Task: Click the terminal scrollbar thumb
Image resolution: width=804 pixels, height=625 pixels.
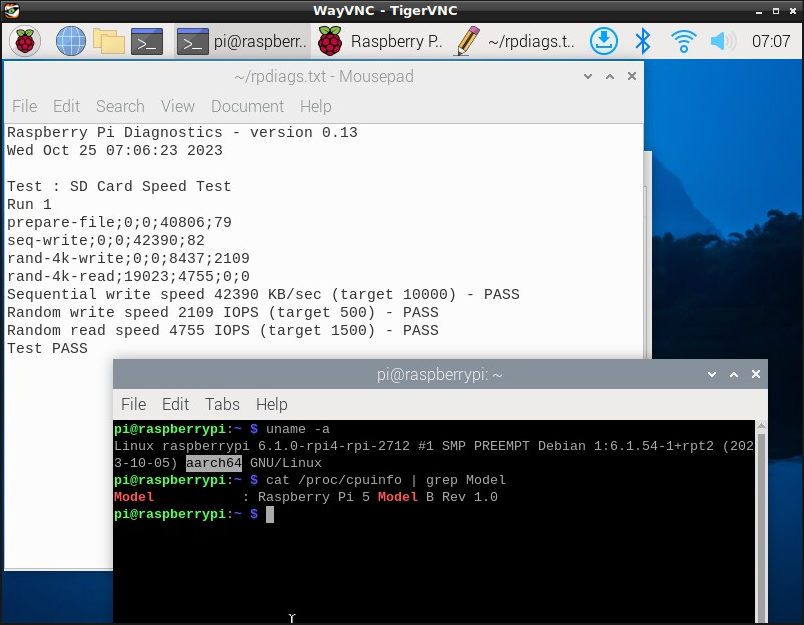Action: 761,528
